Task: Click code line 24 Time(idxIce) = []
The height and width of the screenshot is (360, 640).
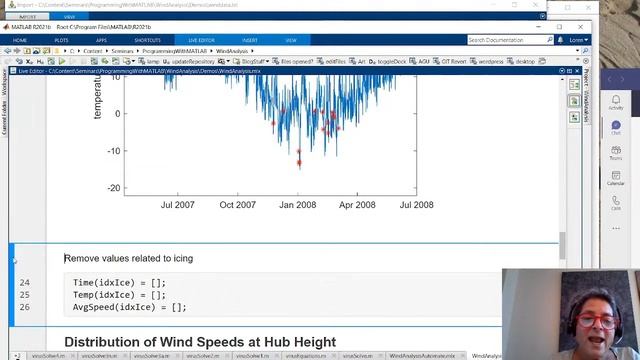Action: coord(119,282)
